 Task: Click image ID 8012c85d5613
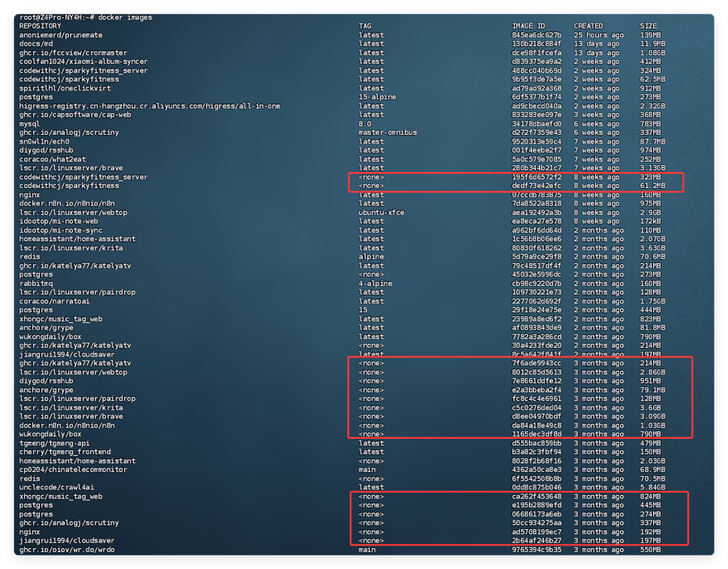click(537, 372)
